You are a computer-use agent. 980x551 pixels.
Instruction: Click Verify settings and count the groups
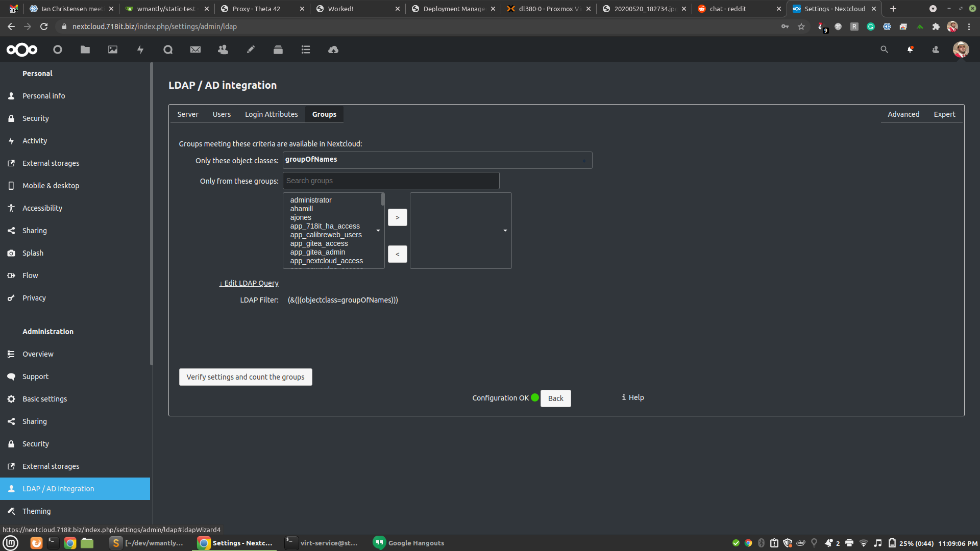click(246, 377)
